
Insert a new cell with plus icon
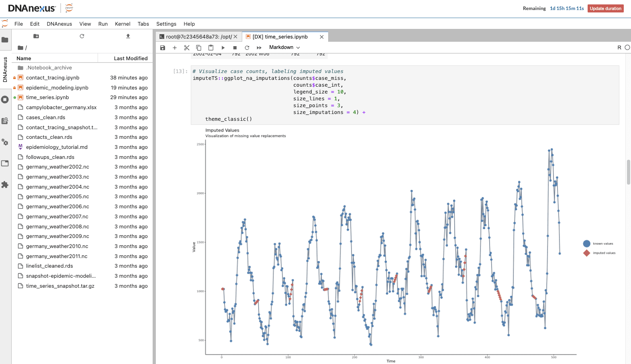coord(175,48)
